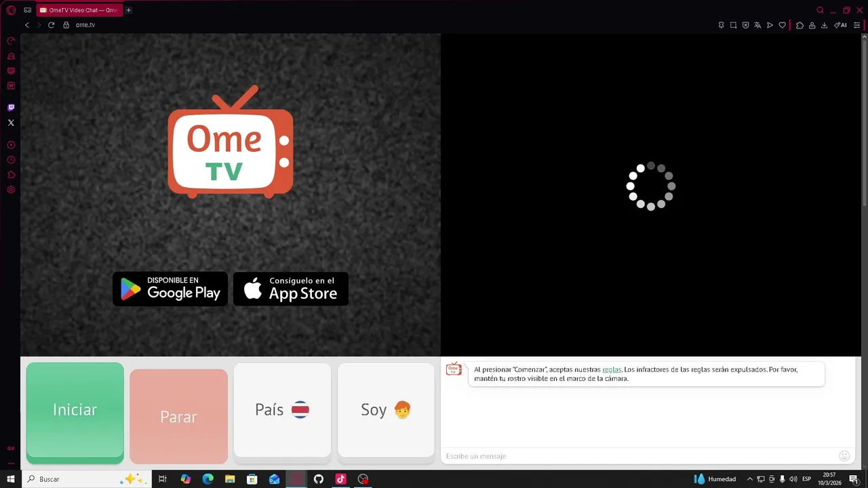Click the 'Escribe un mensaje' input

pyautogui.click(x=637, y=456)
